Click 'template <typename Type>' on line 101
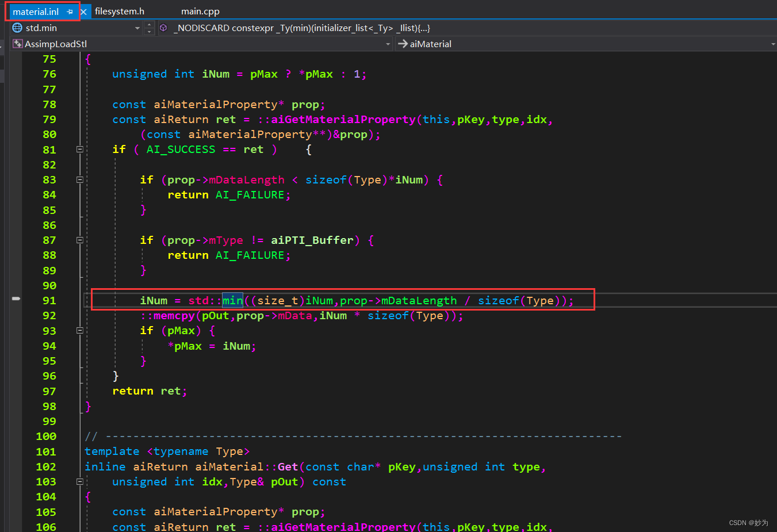Screen dimensions: 777x532 pyautogui.click(x=167, y=451)
